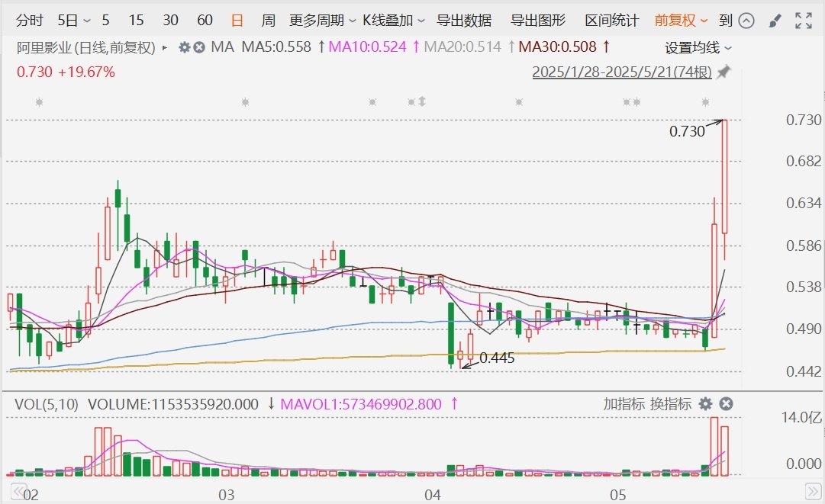The image size is (825, 504).
Task: Open the K线叠加 overlay dropdown
Action: coord(394,21)
